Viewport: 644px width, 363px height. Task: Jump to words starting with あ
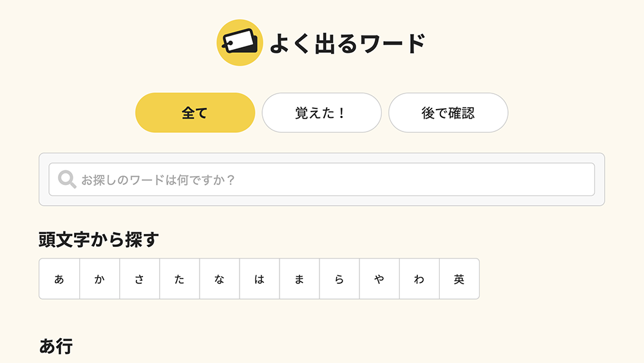[x=59, y=279]
